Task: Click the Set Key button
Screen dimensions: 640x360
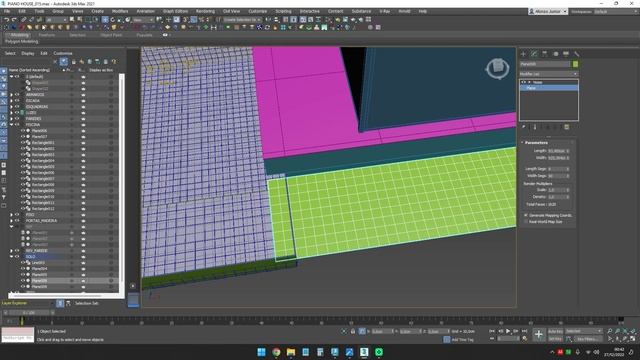Action: tap(555, 339)
